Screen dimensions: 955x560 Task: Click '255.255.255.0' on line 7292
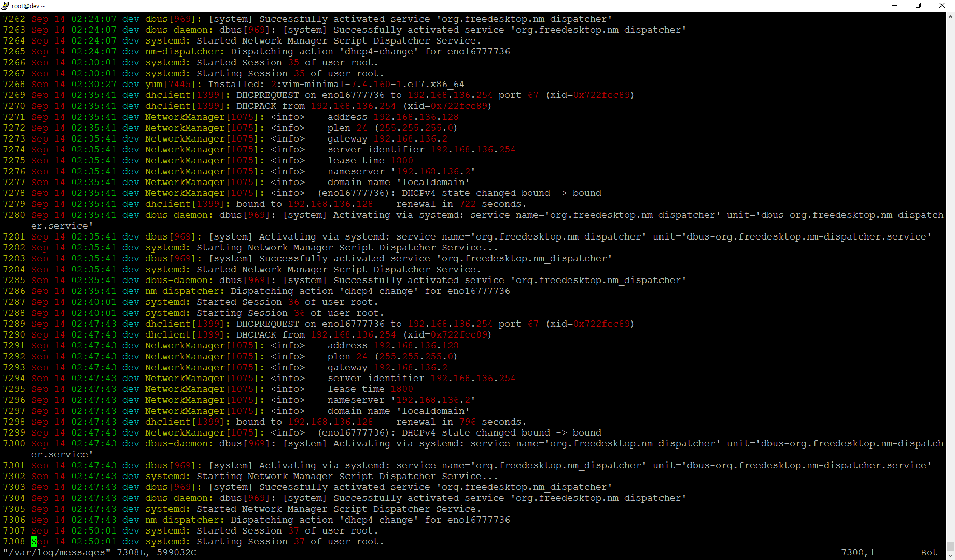coord(416,357)
